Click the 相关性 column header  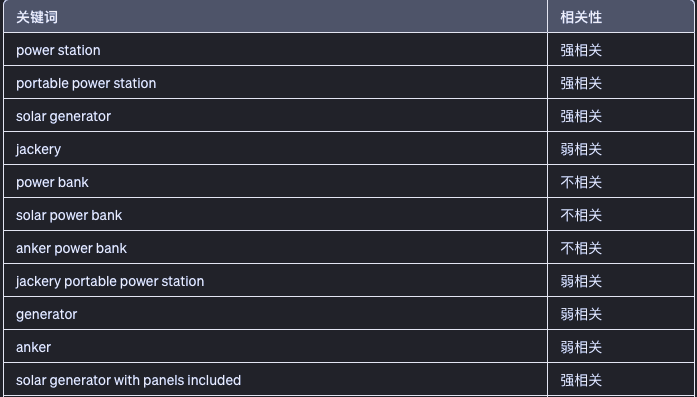[x=621, y=16]
